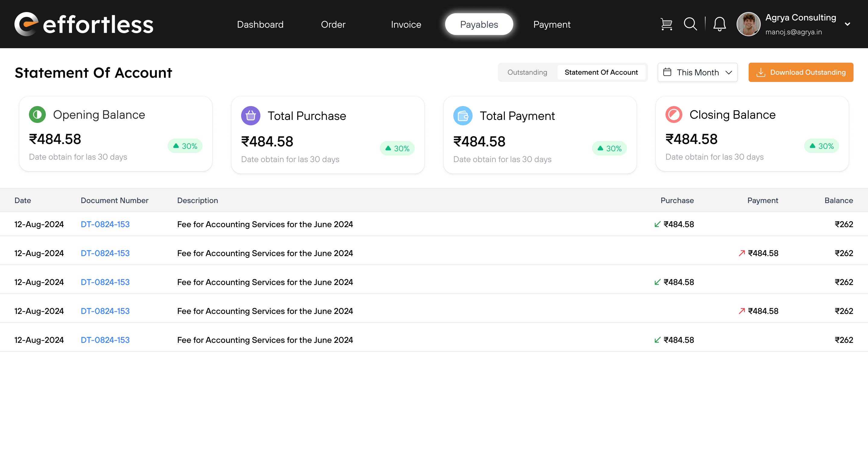This screenshot has height=470, width=868.
Task: Click the Closing Balance red icon
Action: click(x=674, y=114)
